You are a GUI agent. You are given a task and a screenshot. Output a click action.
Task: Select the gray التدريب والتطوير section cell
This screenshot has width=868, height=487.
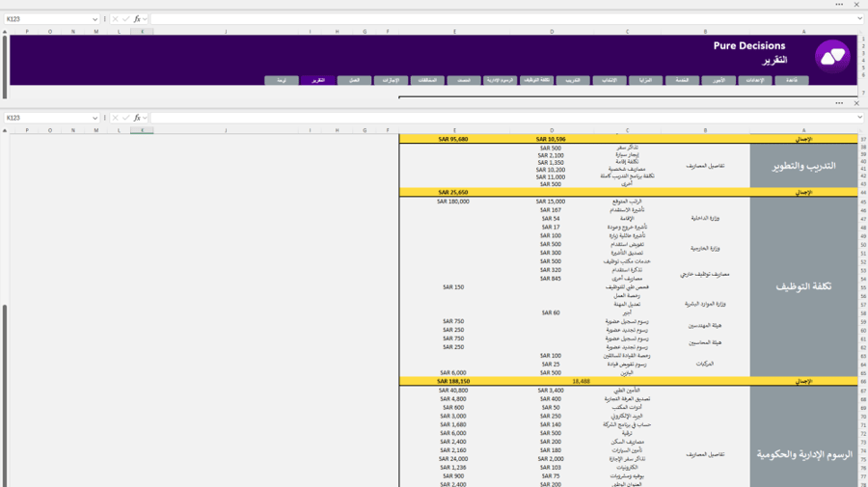click(803, 166)
